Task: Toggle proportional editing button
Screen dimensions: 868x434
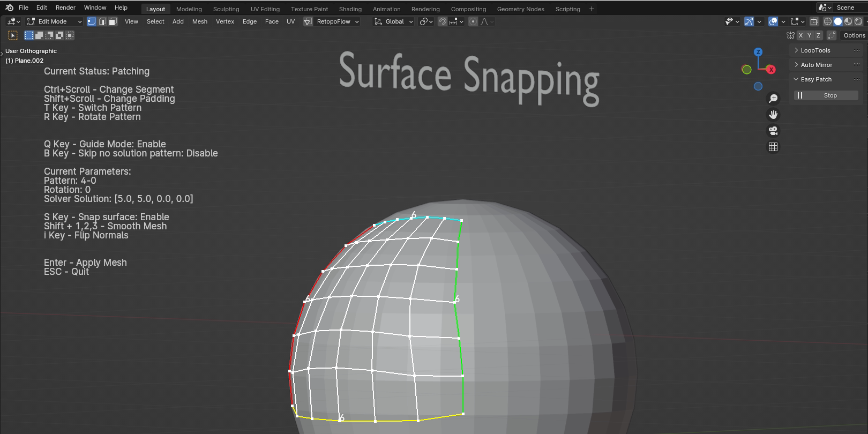Action: click(x=473, y=21)
